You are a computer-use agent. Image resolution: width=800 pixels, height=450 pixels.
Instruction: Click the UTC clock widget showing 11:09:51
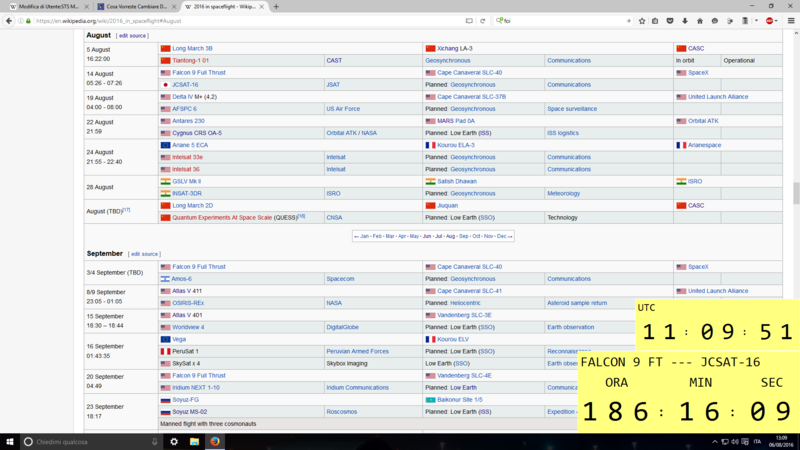[718, 324]
